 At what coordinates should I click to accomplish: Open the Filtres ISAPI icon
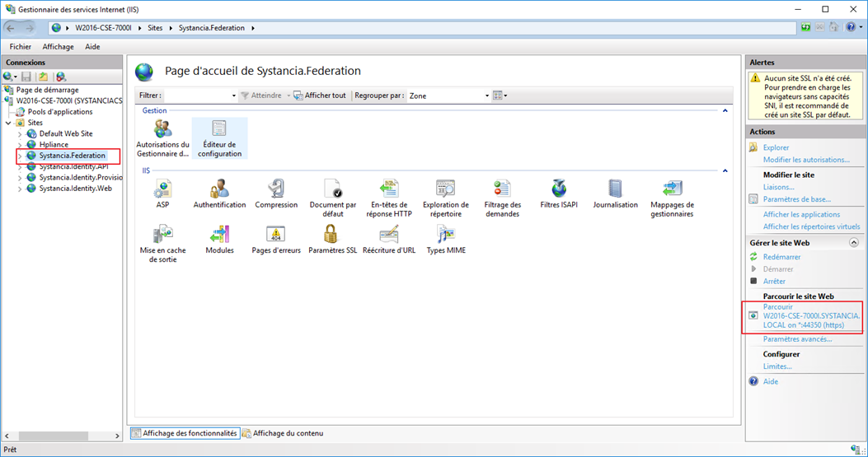(559, 189)
